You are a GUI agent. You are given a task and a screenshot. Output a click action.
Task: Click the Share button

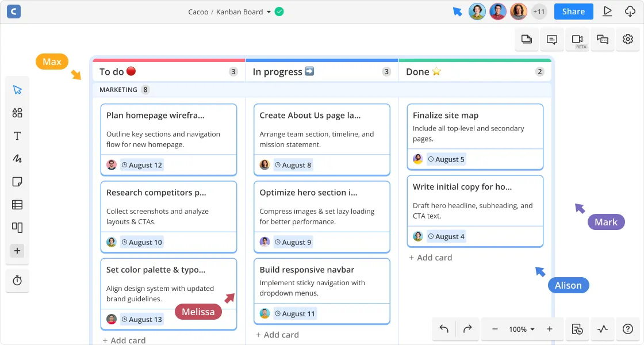(x=573, y=11)
